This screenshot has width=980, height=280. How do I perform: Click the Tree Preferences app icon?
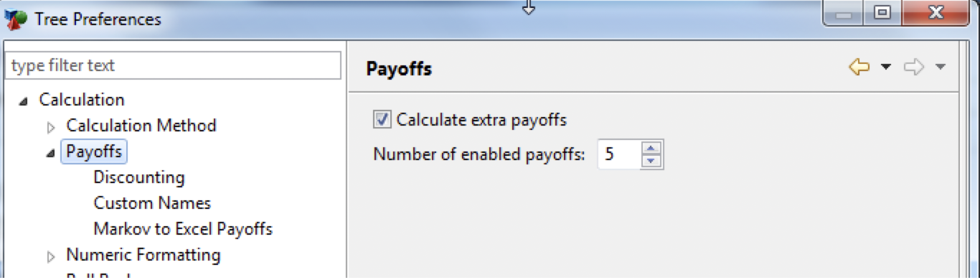pos(15,18)
